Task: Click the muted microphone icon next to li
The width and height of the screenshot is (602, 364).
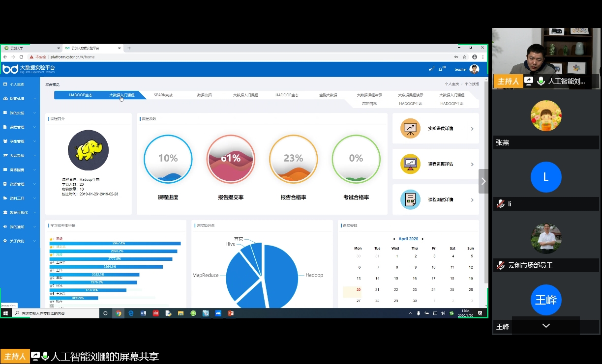Action: coord(501,204)
